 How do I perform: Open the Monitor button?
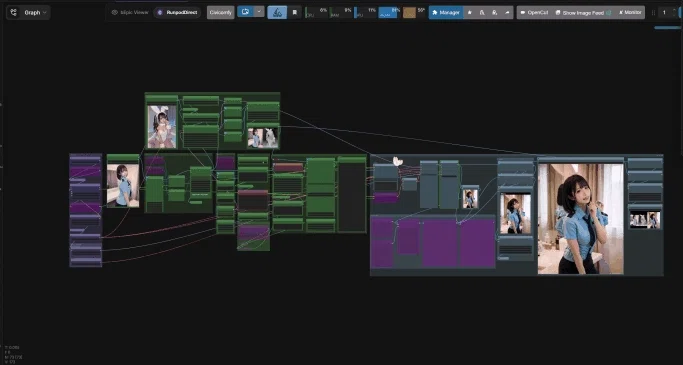click(630, 13)
